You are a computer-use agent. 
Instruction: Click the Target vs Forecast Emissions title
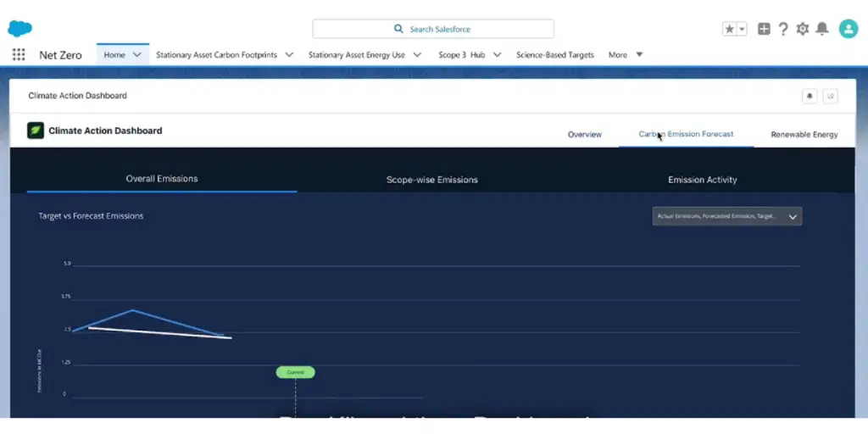(91, 216)
